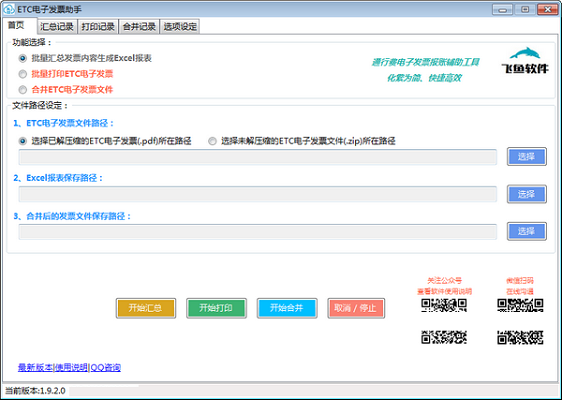Open the 最新版本 link
This screenshot has width=562, height=400.
point(35,367)
